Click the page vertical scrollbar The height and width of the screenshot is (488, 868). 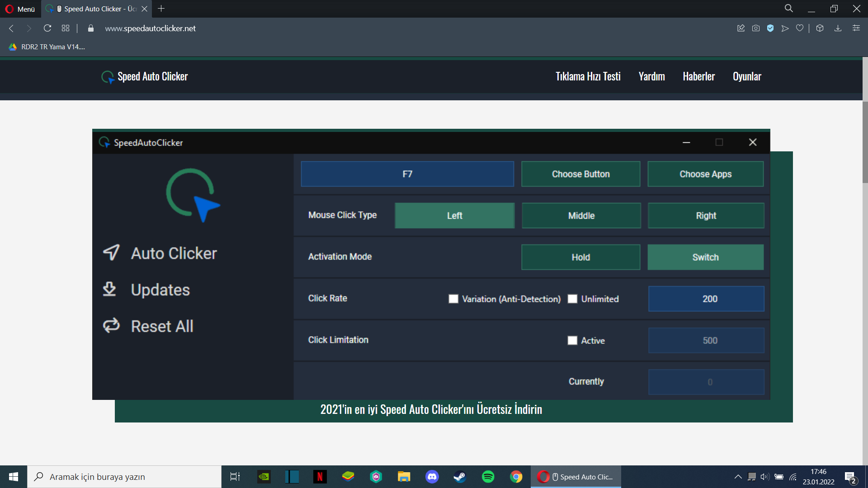point(865,142)
